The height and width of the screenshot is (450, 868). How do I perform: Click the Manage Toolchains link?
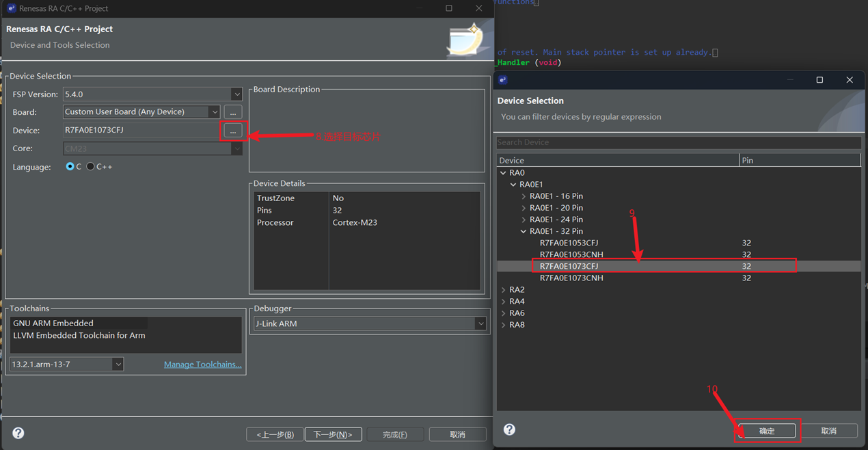[202, 365]
